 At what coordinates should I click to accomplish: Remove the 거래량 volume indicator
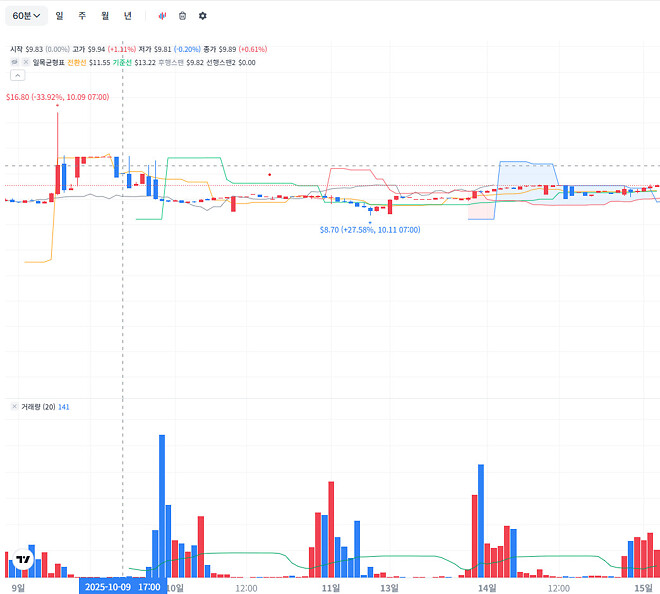pyautogui.click(x=14, y=407)
